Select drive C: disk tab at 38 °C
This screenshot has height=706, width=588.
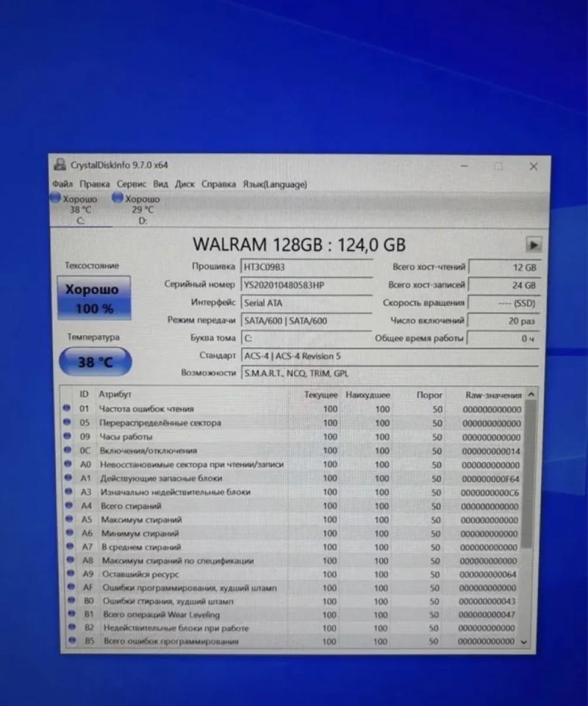pos(81,210)
